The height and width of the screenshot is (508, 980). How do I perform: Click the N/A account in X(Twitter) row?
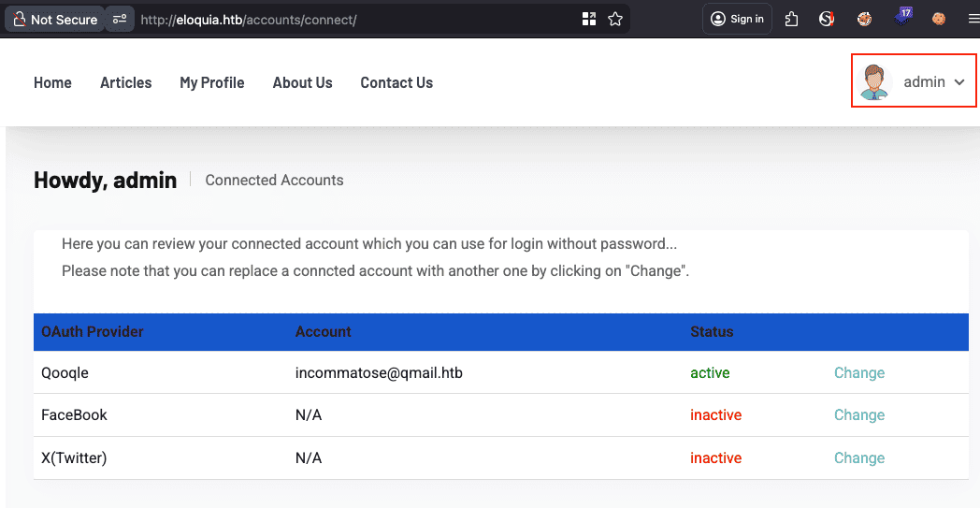pos(309,458)
